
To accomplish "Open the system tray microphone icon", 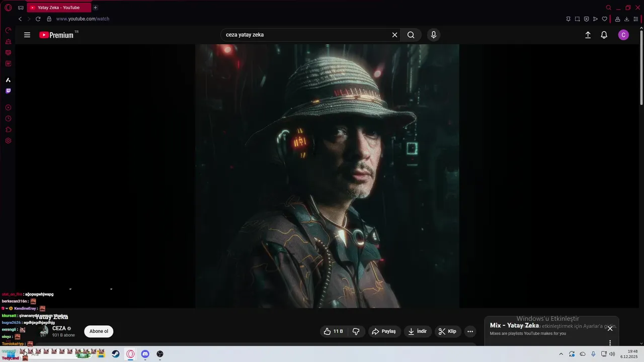I will click(593, 354).
